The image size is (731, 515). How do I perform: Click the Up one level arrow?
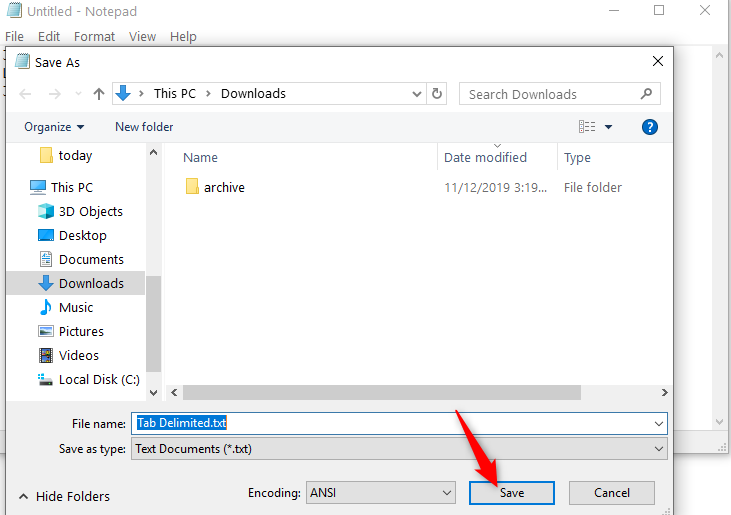click(99, 94)
